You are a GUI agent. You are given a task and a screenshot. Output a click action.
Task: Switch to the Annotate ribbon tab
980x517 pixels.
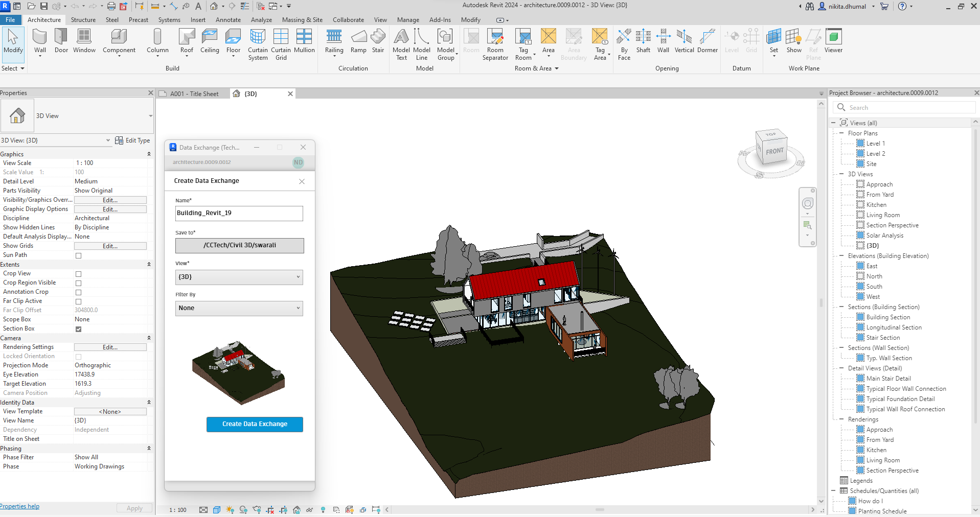tap(228, 20)
